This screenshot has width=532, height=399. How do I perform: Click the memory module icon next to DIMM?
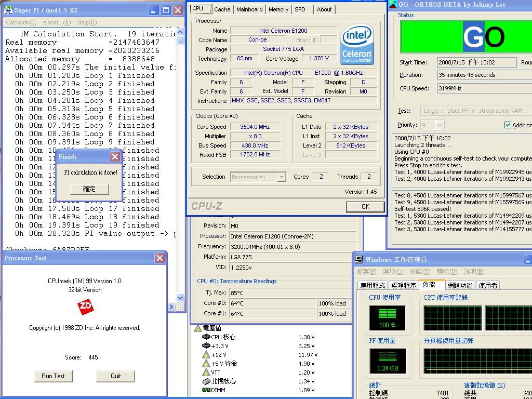pyautogui.click(x=206, y=390)
